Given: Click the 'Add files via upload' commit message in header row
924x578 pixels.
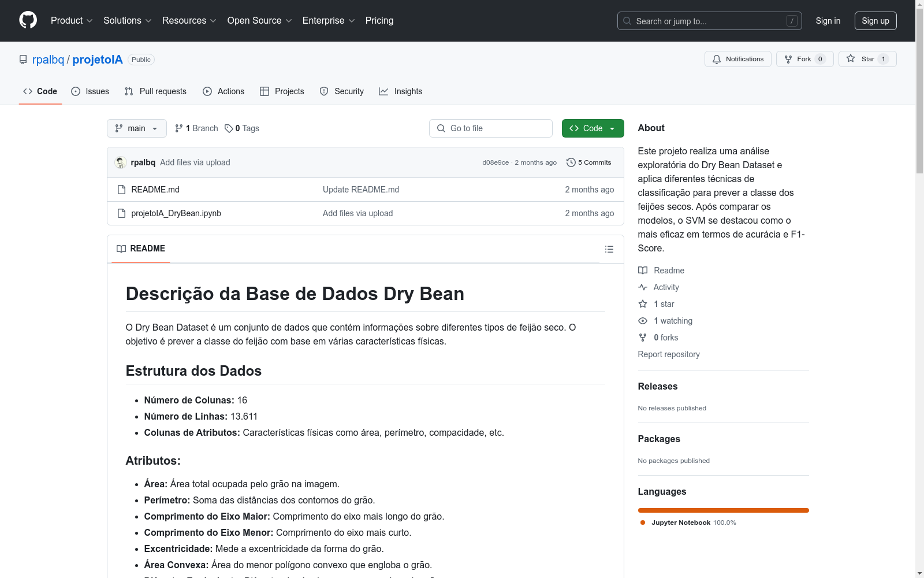Looking at the screenshot, I should pyautogui.click(x=195, y=162).
